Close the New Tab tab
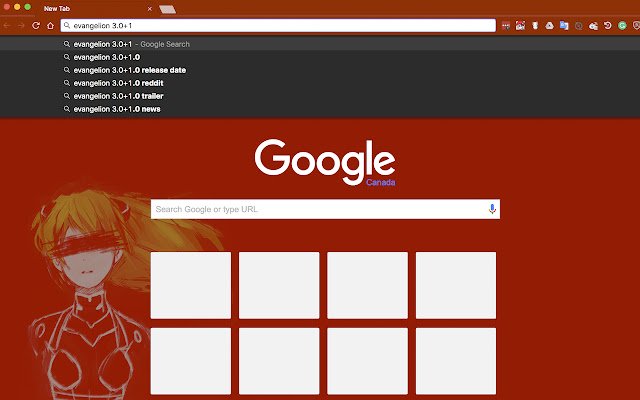Screen dimensions: 640x400 pos(150,9)
